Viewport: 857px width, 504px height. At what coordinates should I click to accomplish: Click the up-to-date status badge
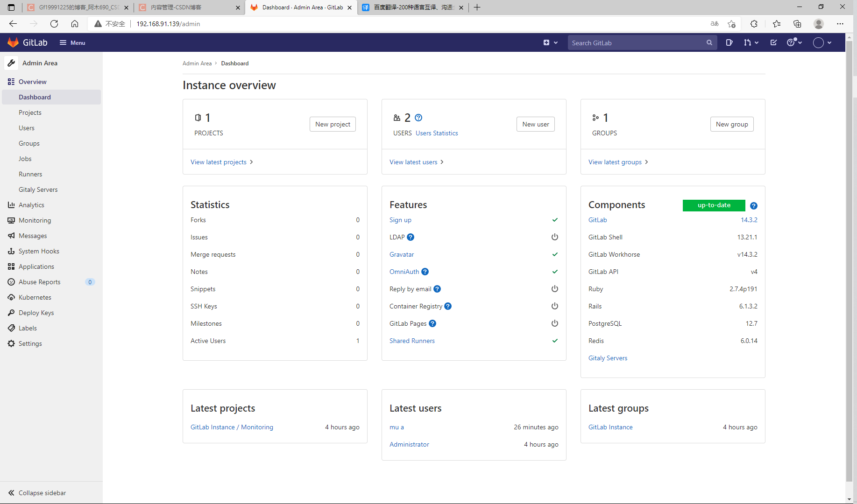pos(714,205)
